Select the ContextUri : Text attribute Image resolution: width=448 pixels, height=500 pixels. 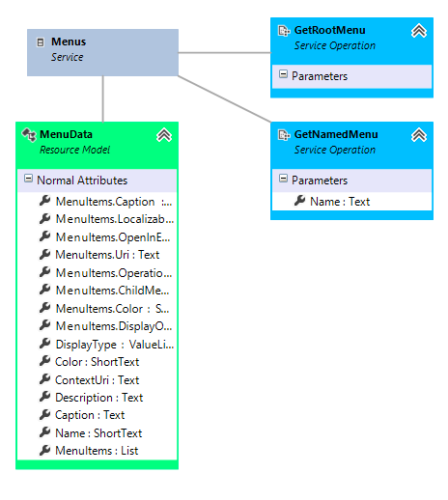tap(97, 380)
